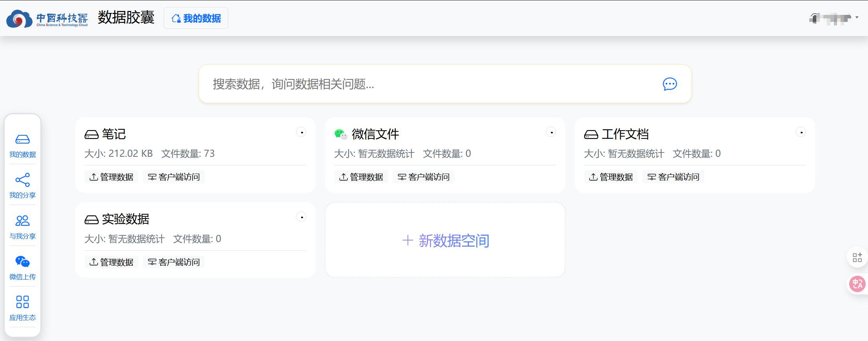Open 应用生态 in the sidebar

[22, 309]
